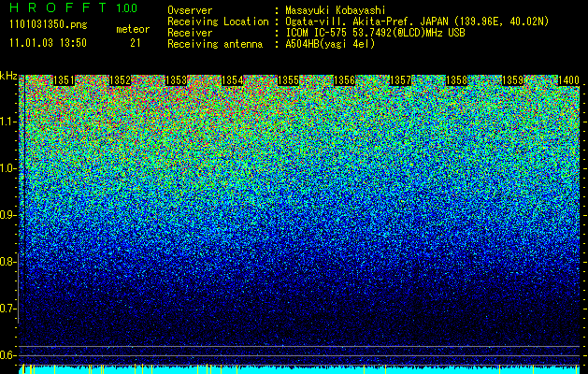Click the 0.9 frequency axis label
This screenshot has height=374, width=588.
tap(7, 215)
